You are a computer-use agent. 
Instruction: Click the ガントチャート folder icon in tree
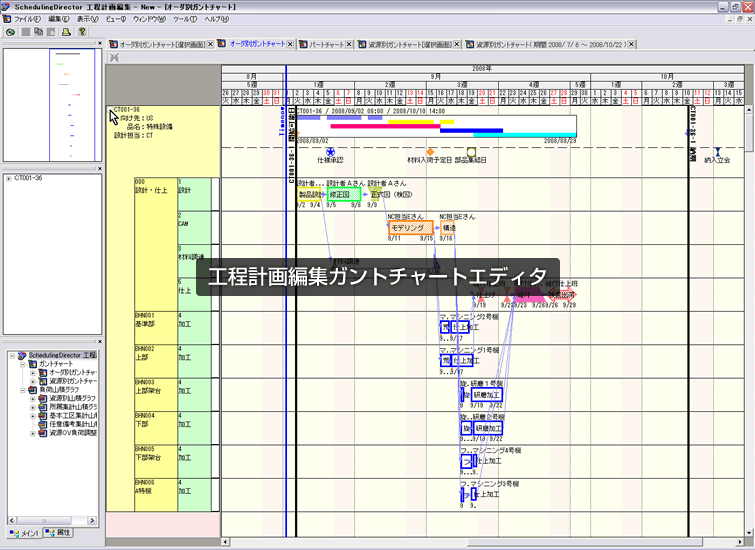tap(33, 364)
